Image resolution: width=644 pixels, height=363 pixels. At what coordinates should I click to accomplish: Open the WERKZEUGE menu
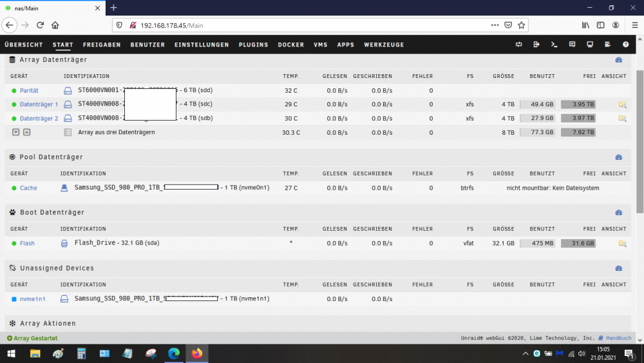pyautogui.click(x=384, y=44)
